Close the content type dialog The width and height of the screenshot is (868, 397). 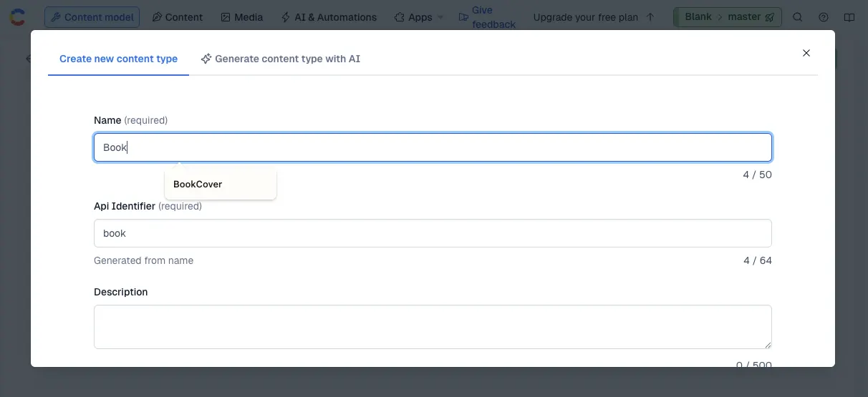click(x=806, y=53)
